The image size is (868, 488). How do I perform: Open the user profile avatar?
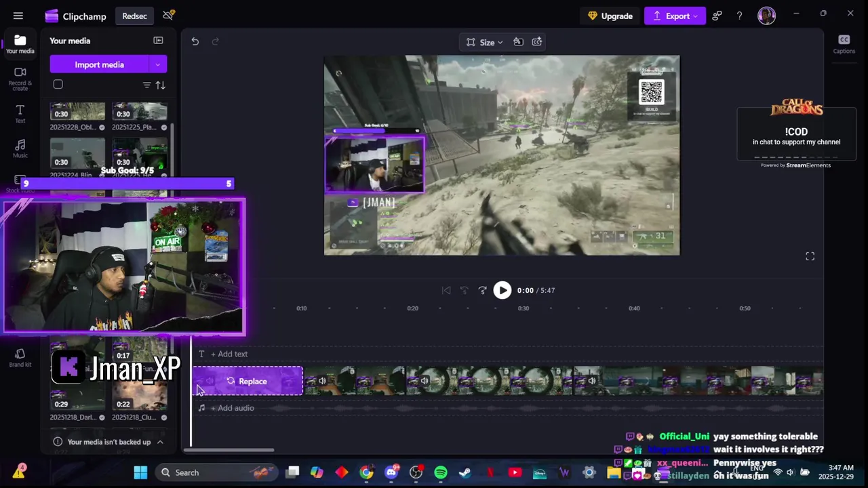click(x=767, y=16)
